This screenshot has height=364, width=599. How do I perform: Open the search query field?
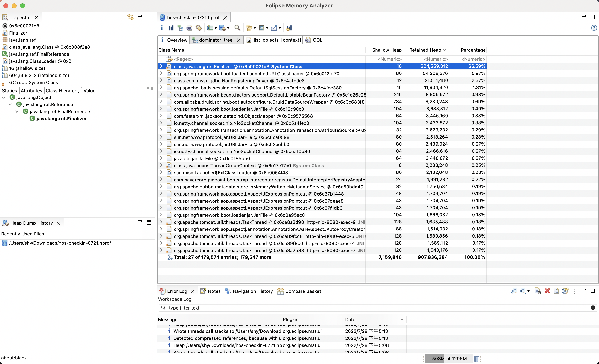click(238, 28)
